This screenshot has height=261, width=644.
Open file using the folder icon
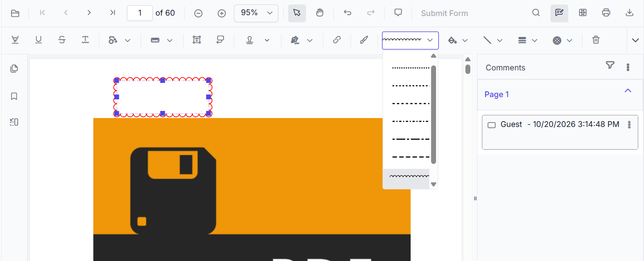[15, 13]
